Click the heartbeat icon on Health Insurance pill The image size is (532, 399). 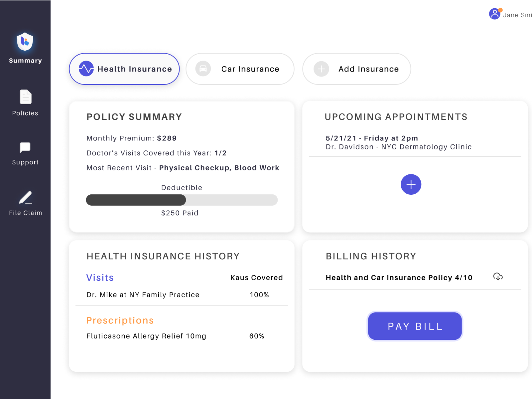click(86, 69)
